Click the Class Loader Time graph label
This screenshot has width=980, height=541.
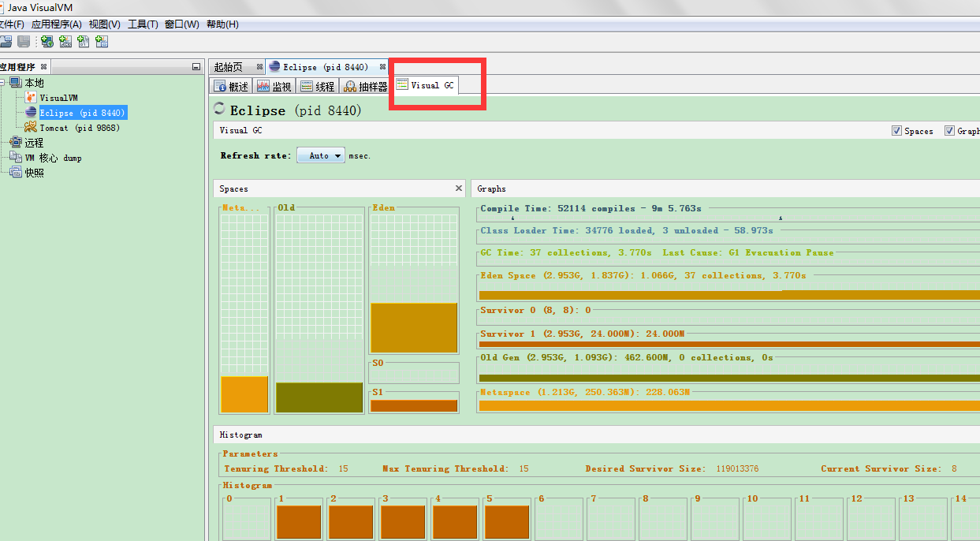[627, 230]
